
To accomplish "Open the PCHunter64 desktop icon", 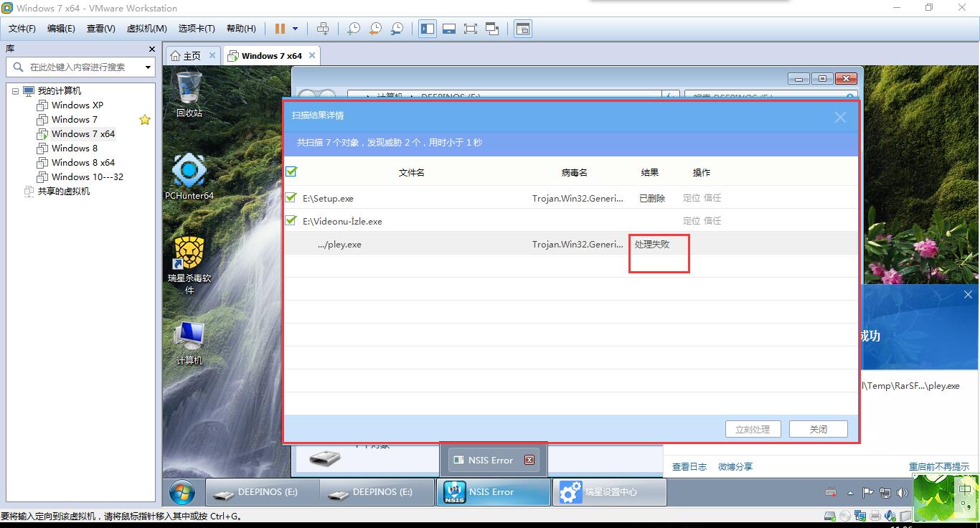I will (x=189, y=177).
